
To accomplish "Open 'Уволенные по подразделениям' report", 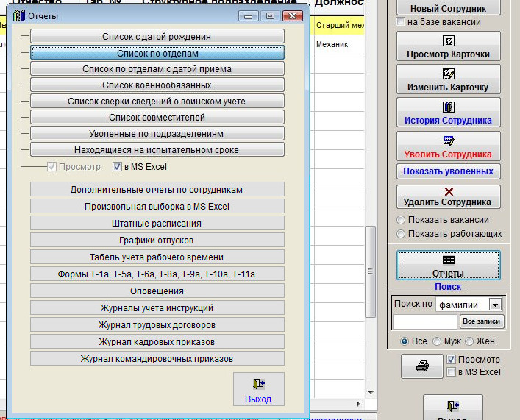I will 157,133.
